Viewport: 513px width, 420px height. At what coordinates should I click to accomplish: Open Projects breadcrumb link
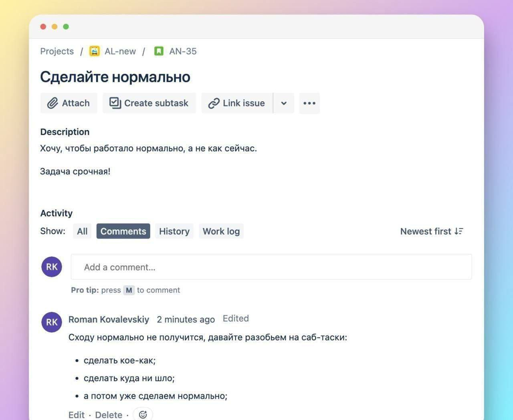pyautogui.click(x=57, y=51)
